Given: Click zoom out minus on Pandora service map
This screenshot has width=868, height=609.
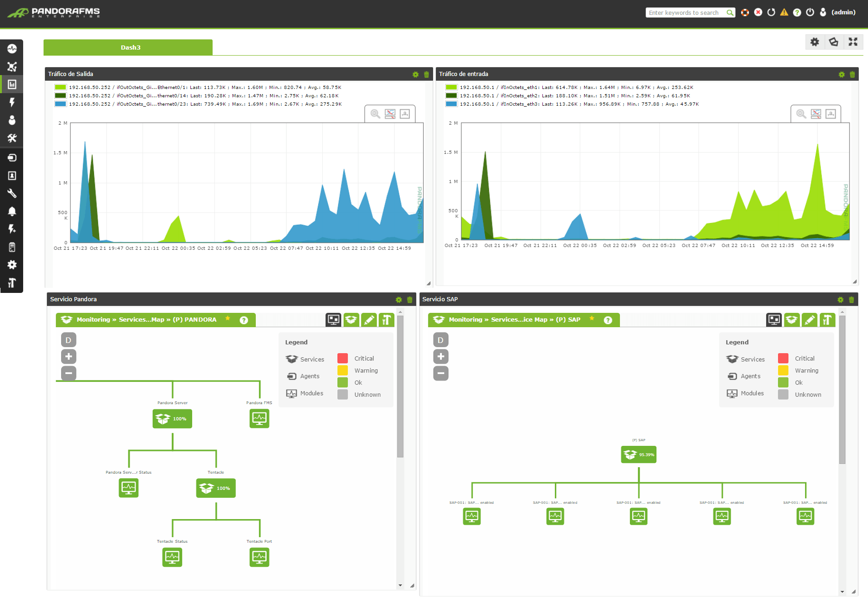Looking at the screenshot, I should point(68,373).
